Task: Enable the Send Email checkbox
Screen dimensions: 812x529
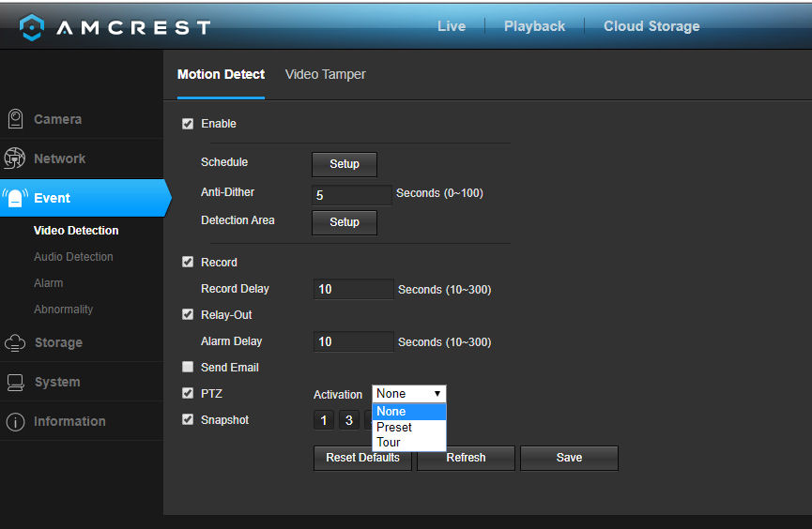Action: pos(188,367)
